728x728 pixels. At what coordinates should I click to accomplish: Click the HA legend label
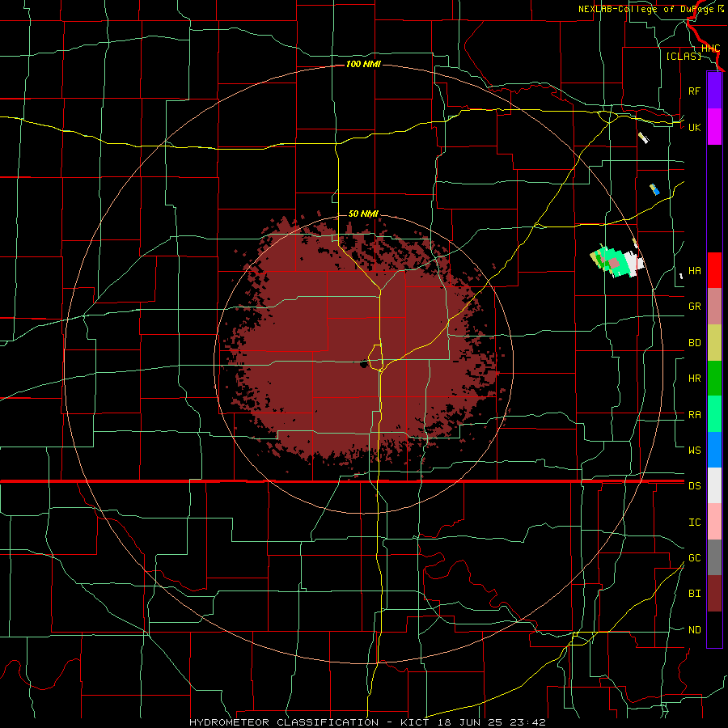(x=694, y=271)
